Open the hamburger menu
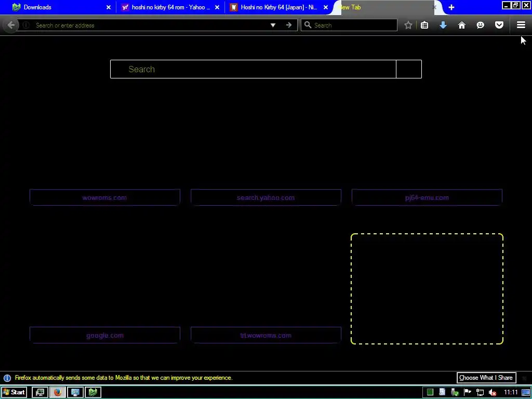 pos(521,25)
